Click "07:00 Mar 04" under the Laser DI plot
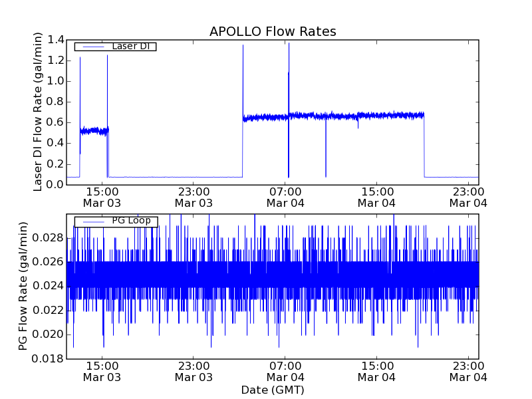 pyautogui.click(x=285, y=198)
